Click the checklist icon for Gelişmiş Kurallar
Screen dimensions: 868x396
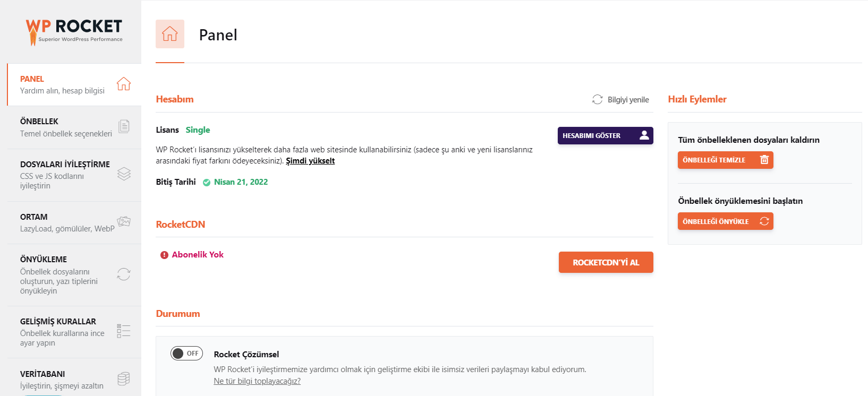coord(124,331)
